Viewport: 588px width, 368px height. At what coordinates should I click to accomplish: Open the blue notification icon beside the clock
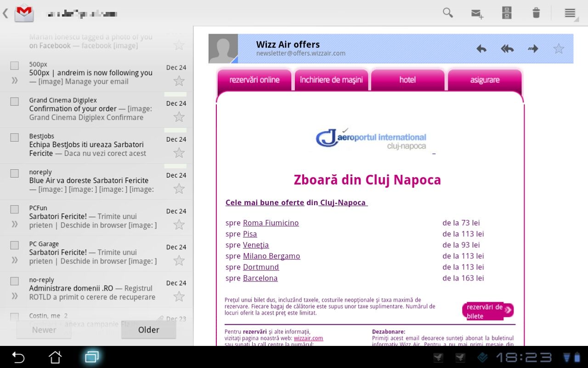pyautogui.click(x=482, y=357)
